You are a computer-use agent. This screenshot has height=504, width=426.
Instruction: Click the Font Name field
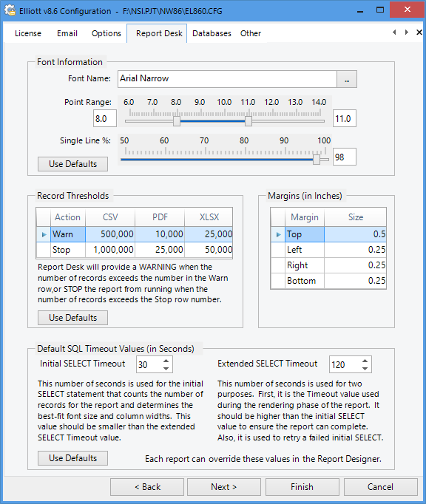tap(227, 79)
